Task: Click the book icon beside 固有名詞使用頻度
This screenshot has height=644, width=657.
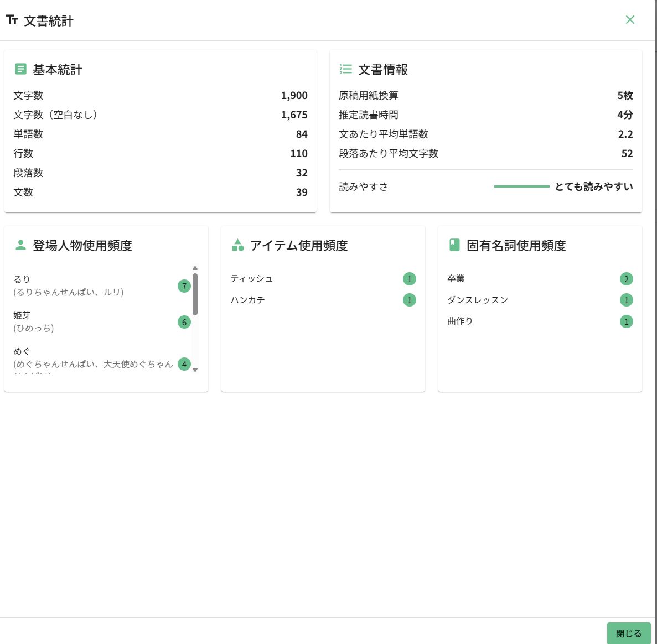Action: click(x=454, y=245)
